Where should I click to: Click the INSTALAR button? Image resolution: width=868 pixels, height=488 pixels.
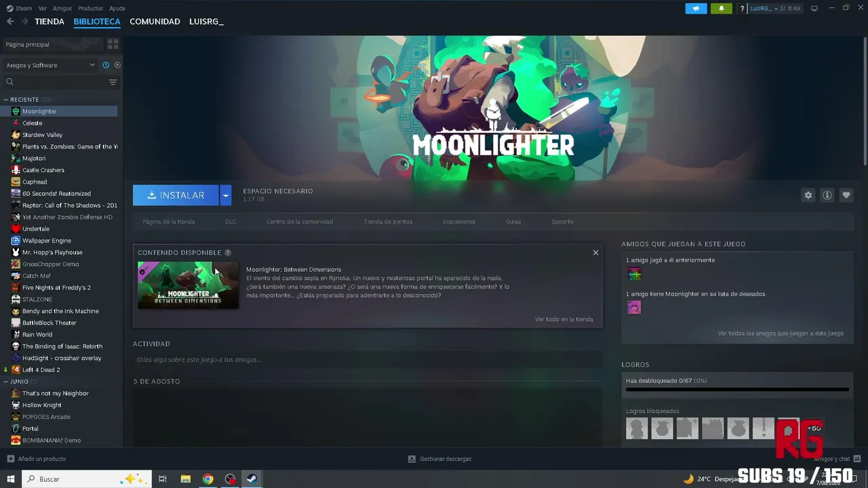[x=176, y=195]
